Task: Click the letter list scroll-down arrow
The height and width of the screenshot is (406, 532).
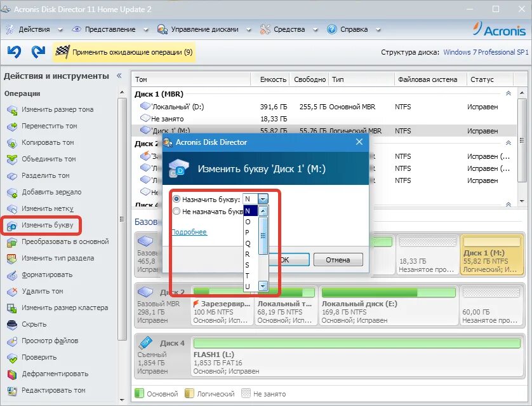Action: click(x=263, y=286)
